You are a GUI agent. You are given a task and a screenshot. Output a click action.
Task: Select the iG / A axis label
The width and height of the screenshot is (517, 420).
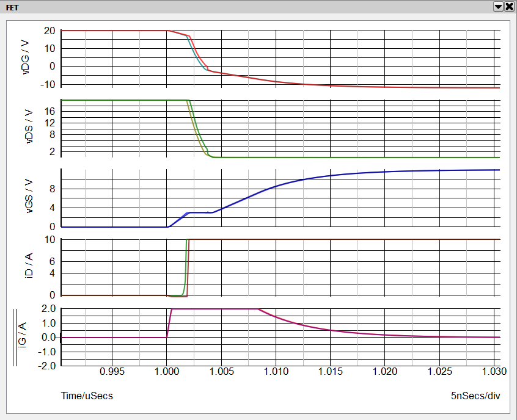coord(22,338)
